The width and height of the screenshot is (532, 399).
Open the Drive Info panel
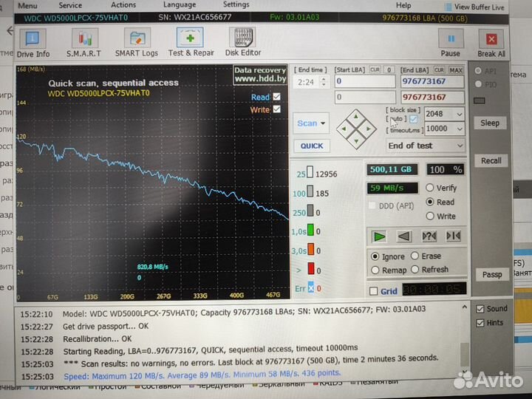pos(33,41)
